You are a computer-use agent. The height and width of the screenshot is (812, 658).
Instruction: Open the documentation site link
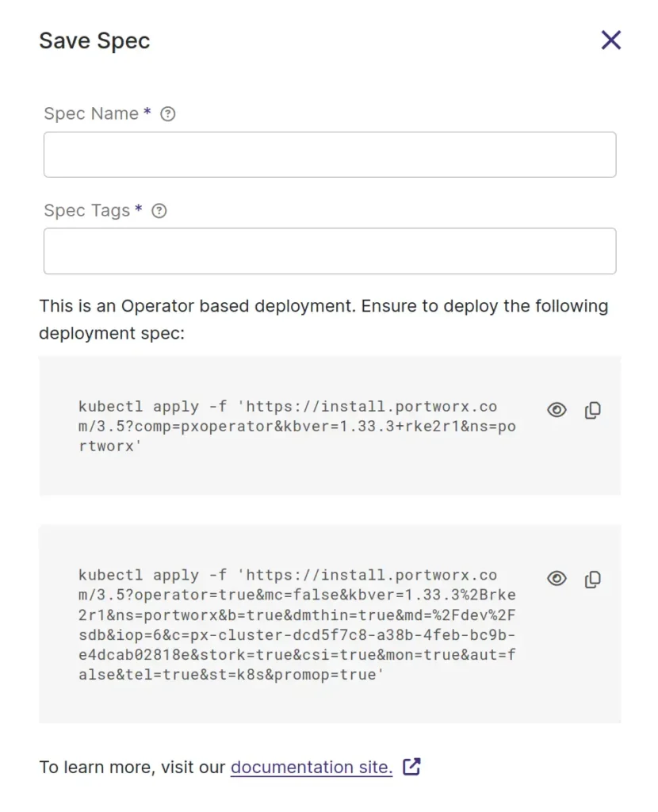311,767
